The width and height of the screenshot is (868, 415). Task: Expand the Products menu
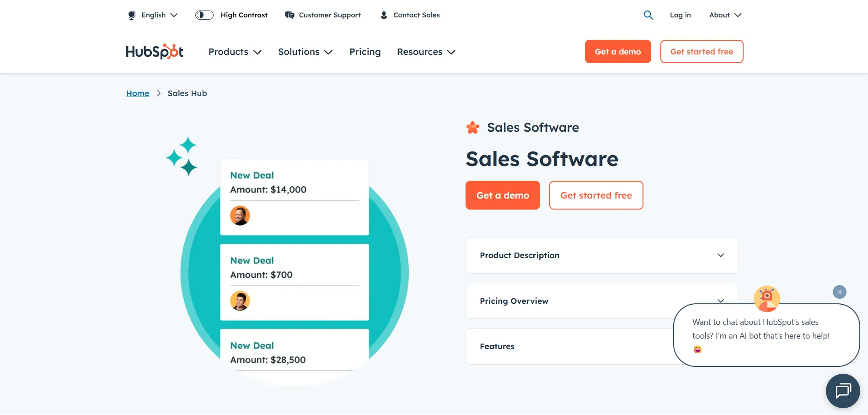tap(235, 52)
